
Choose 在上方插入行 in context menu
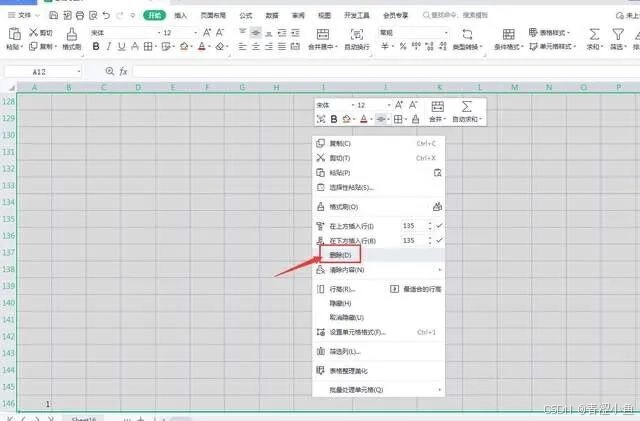tap(351, 226)
